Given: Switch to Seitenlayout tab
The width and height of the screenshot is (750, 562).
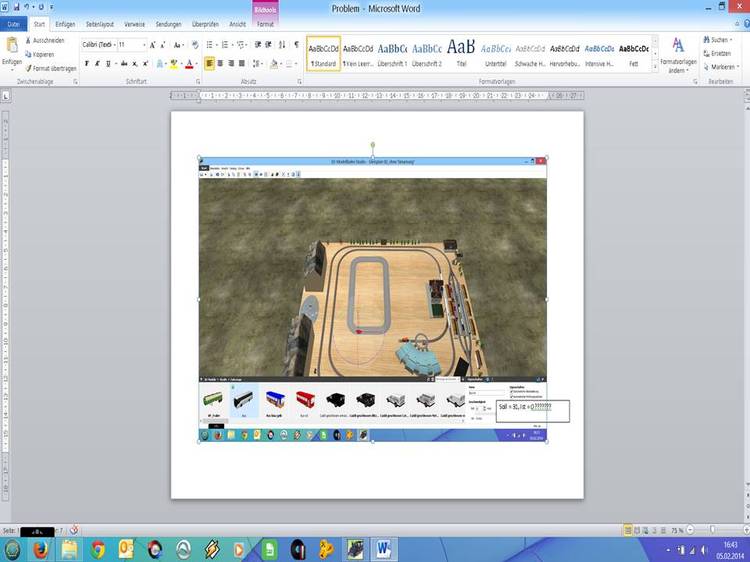Looking at the screenshot, I should coord(100,24).
